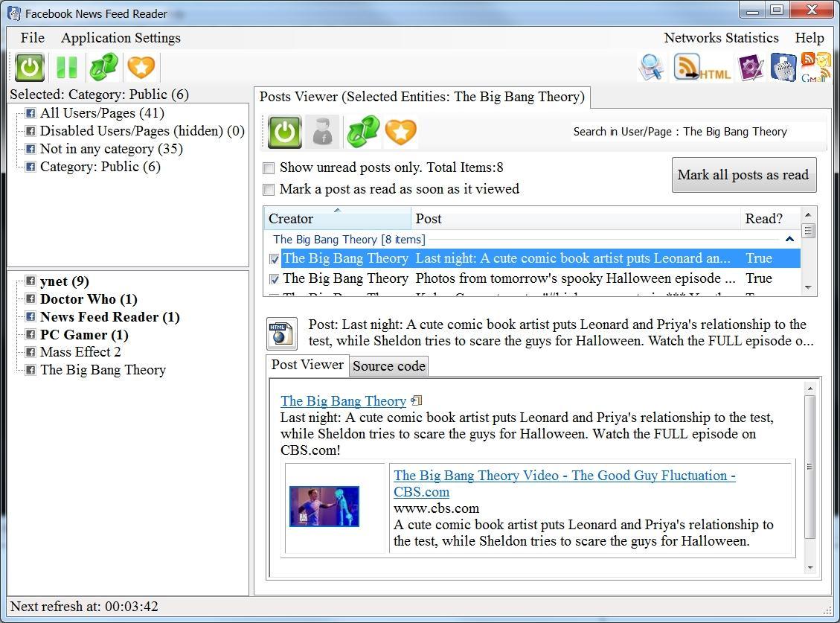840x623 pixels.
Task: Open Networks Statistics menu
Action: point(721,38)
